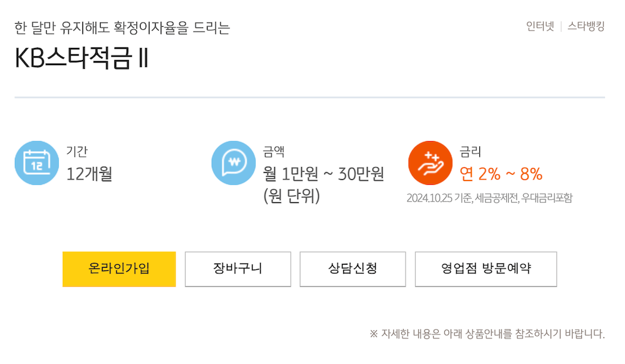Click the 12개월 period text
This screenshot has width=625, height=364.
click(x=90, y=175)
